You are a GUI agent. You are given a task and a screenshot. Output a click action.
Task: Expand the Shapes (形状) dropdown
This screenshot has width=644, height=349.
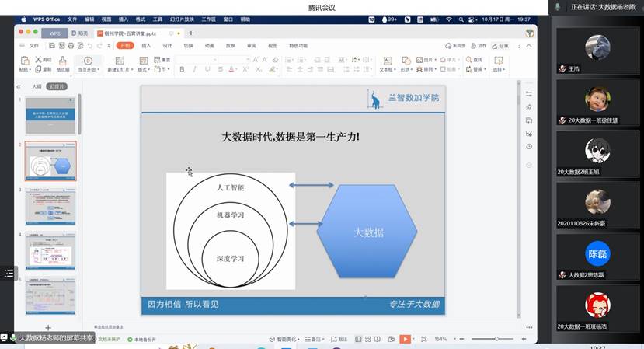(406, 69)
